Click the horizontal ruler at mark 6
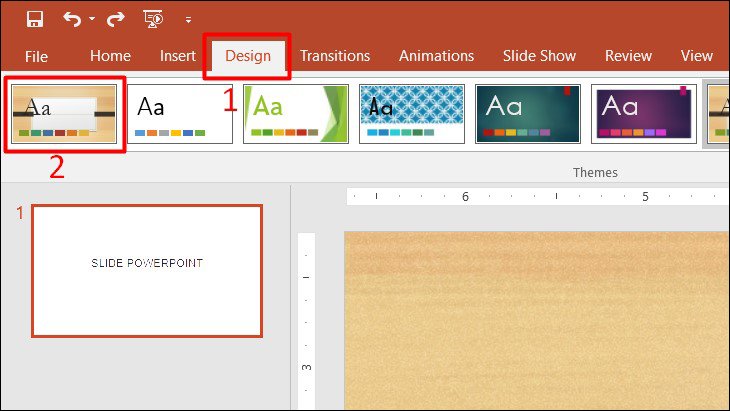The width and height of the screenshot is (730, 411). [x=465, y=196]
